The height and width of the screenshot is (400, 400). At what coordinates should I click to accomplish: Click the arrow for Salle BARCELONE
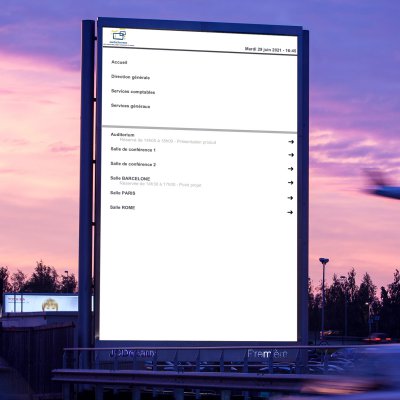pos(291,183)
